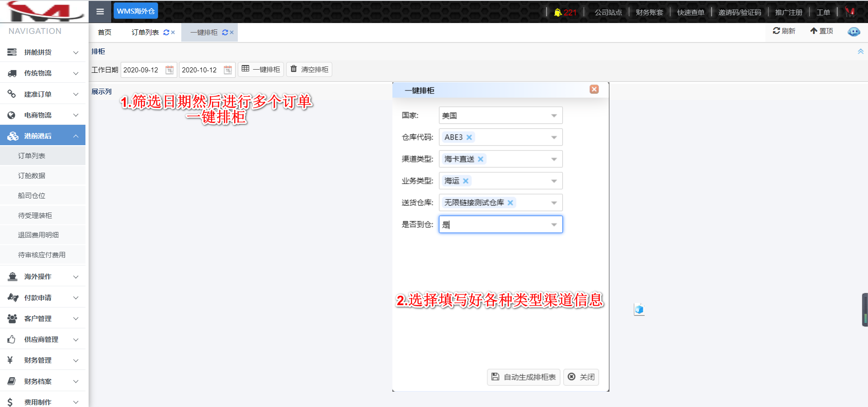The image size is (868, 407).
Task: Open 工单 in top menu
Action: (x=823, y=12)
